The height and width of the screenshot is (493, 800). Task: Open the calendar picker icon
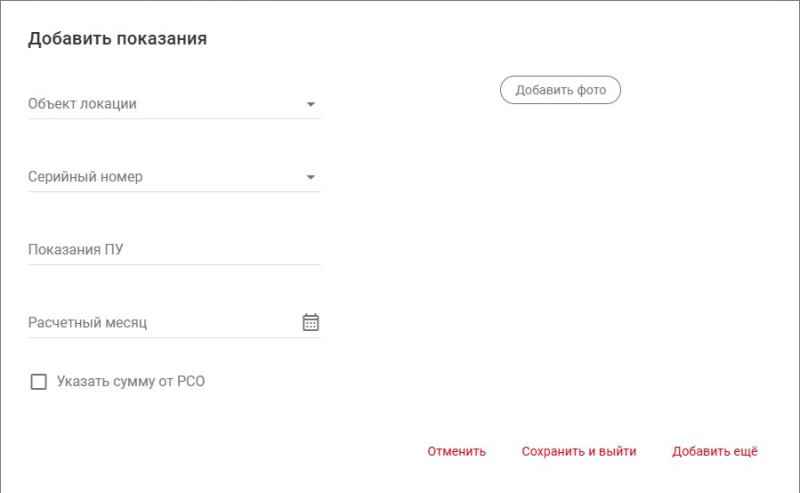(310, 322)
